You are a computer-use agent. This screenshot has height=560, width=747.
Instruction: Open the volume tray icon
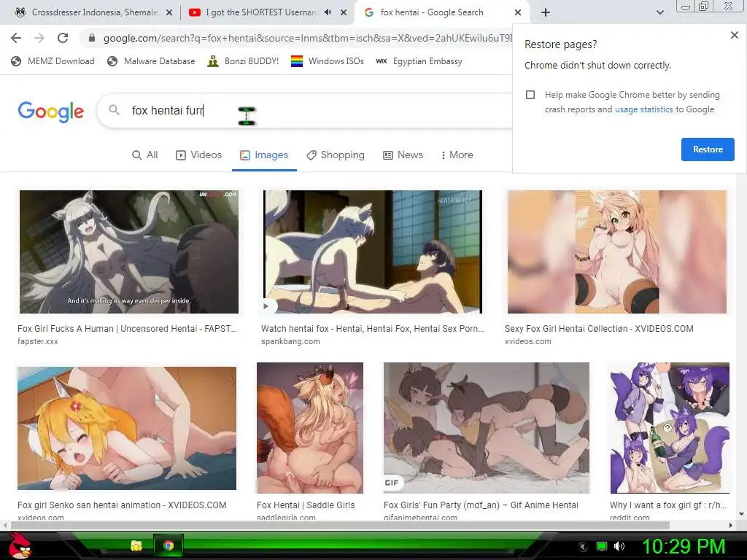[x=619, y=547]
